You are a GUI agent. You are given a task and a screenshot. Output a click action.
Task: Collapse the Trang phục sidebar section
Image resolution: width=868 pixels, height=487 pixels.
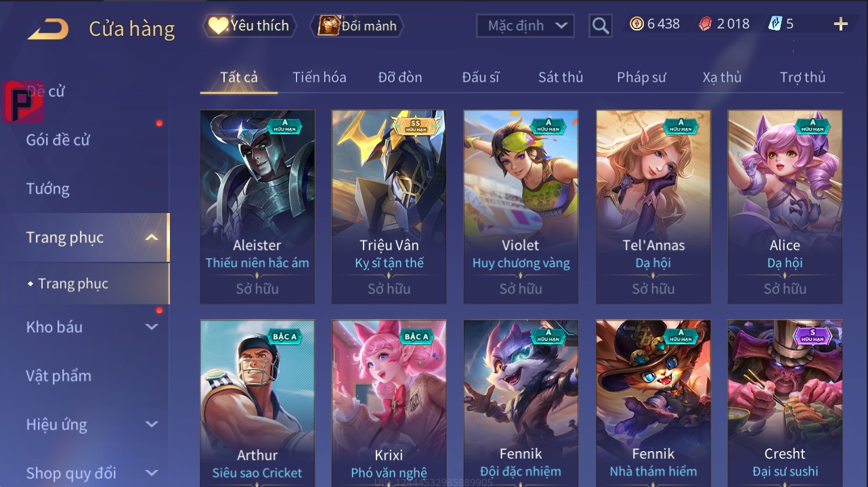coord(152,237)
